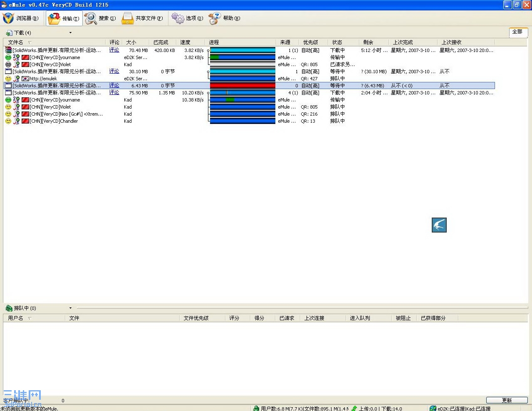Click the yellow smiley beside the Neo [Gc#\] source
The height and width of the screenshot is (411, 532).
point(8,114)
